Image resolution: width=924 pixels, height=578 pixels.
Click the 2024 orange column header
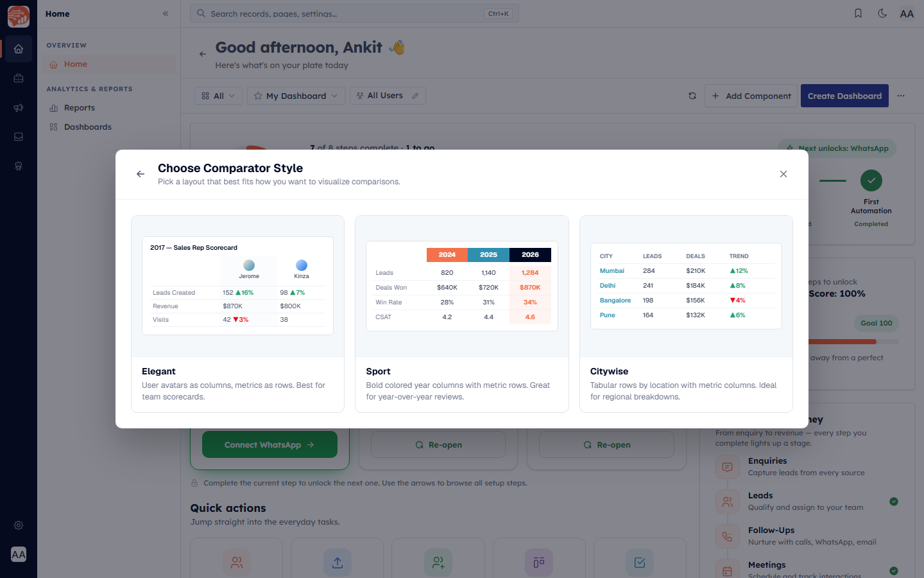click(x=447, y=254)
